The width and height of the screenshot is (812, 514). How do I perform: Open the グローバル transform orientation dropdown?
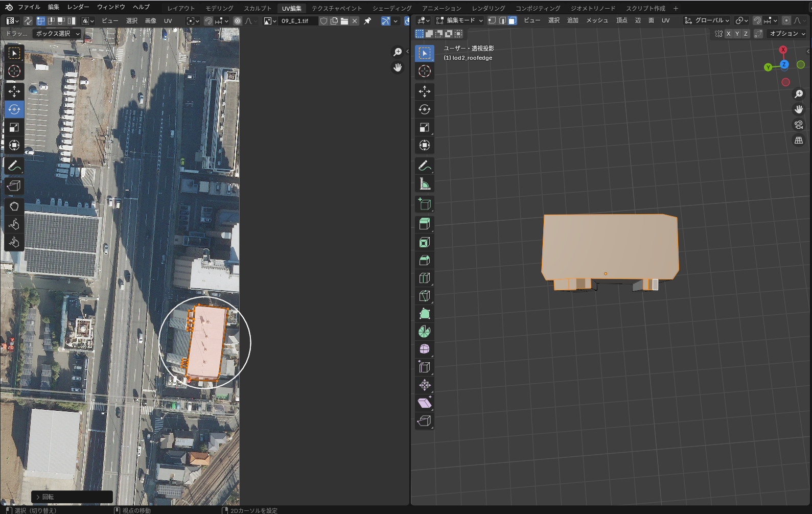click(x=707, y=20)
